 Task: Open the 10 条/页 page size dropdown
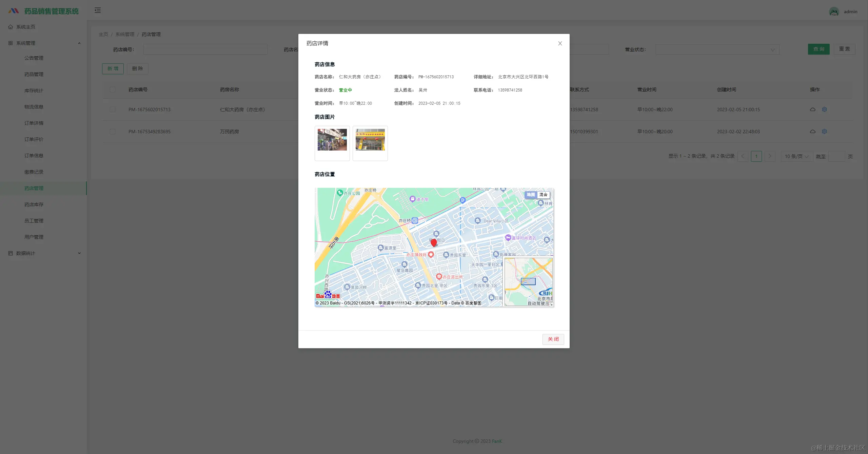click(796, 156)
